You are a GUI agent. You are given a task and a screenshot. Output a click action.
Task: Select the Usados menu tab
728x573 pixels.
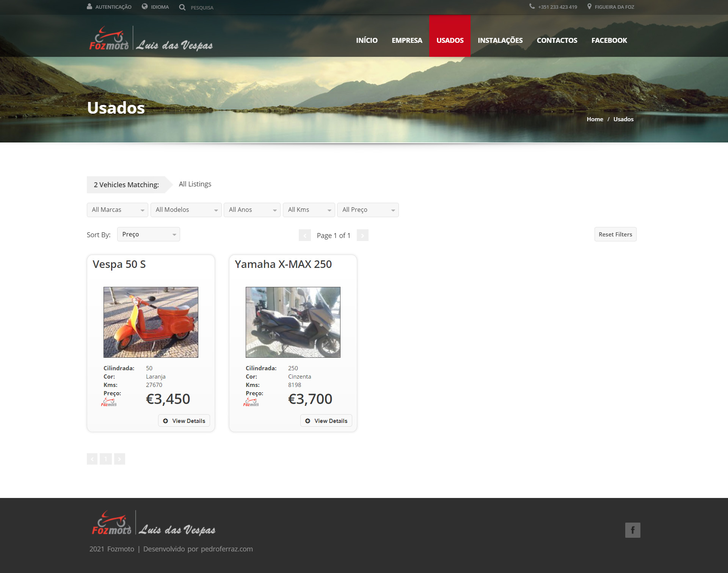(450, 36)
